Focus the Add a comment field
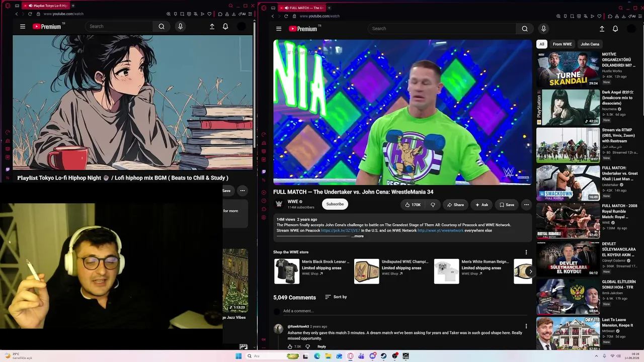The width and height of the screenshot is (644, 362). (x=404, y=311)
